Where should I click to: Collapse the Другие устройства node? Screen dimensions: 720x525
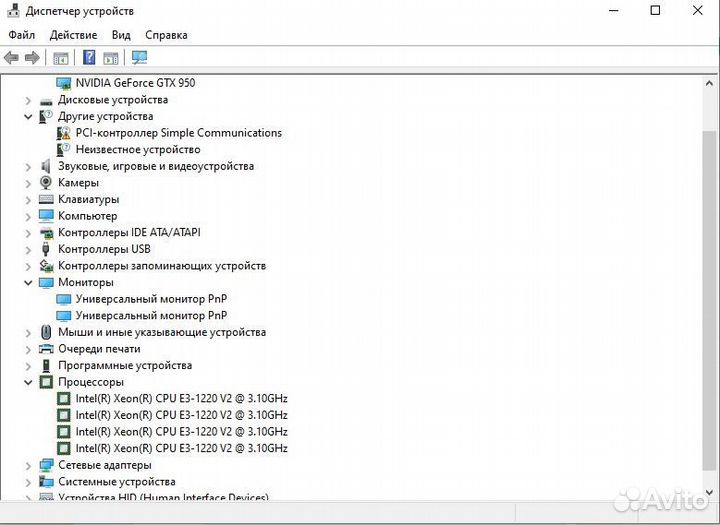[28, 117]
